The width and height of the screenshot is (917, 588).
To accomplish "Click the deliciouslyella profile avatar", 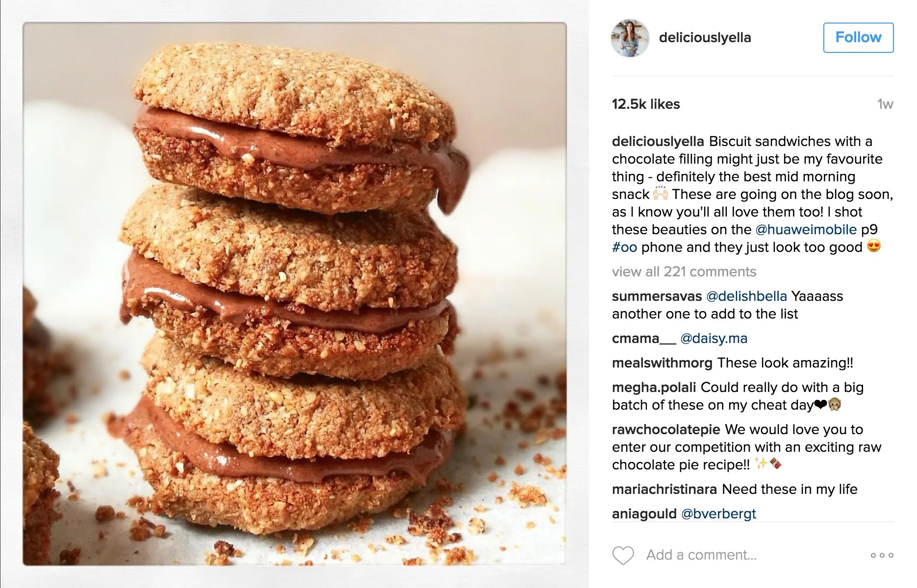I will 630,38.
